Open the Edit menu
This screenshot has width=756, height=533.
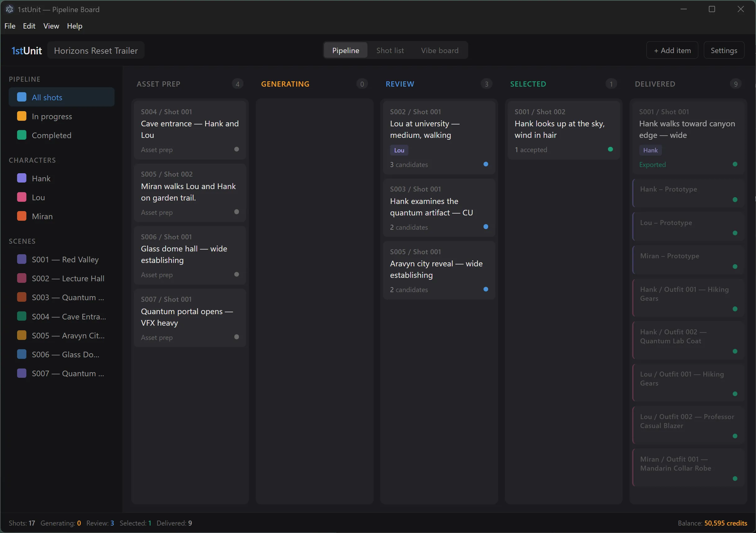pyautogui.click(x=29, y=26)
